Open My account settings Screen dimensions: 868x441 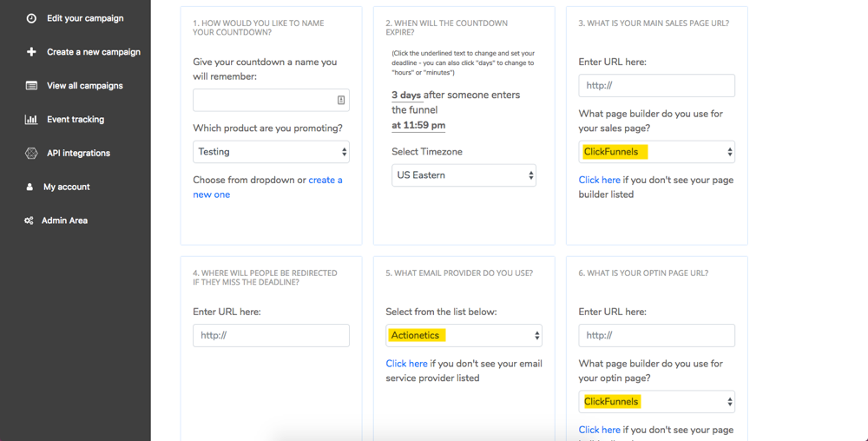(x=67, y=187)
